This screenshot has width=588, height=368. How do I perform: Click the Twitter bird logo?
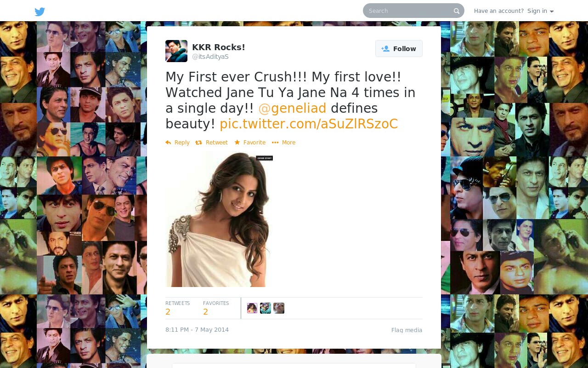40,11
